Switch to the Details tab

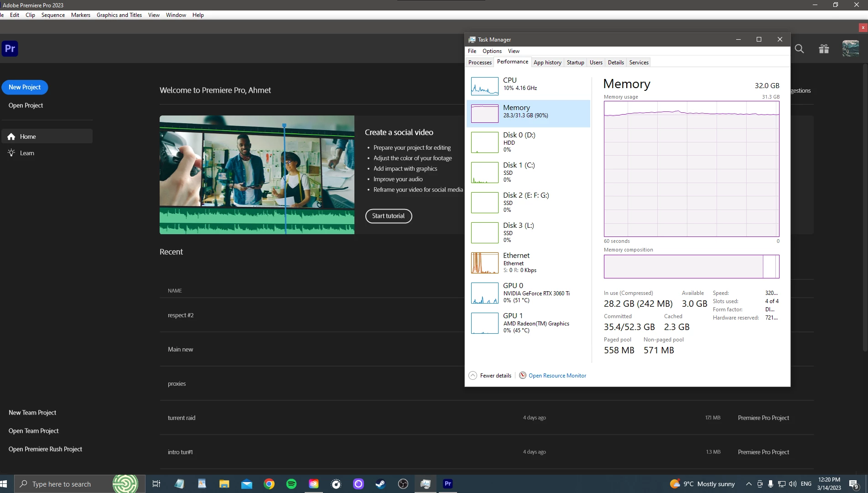[616, 63]
